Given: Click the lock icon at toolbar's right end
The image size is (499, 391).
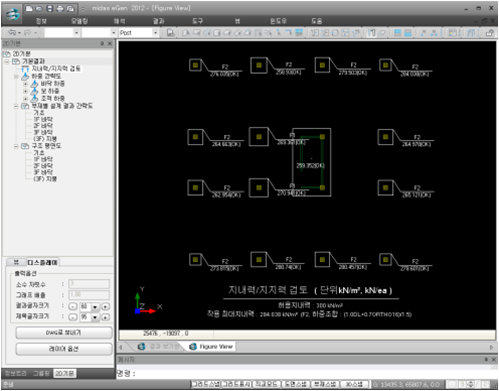Looking at the screenshot, I should [489, 33].
